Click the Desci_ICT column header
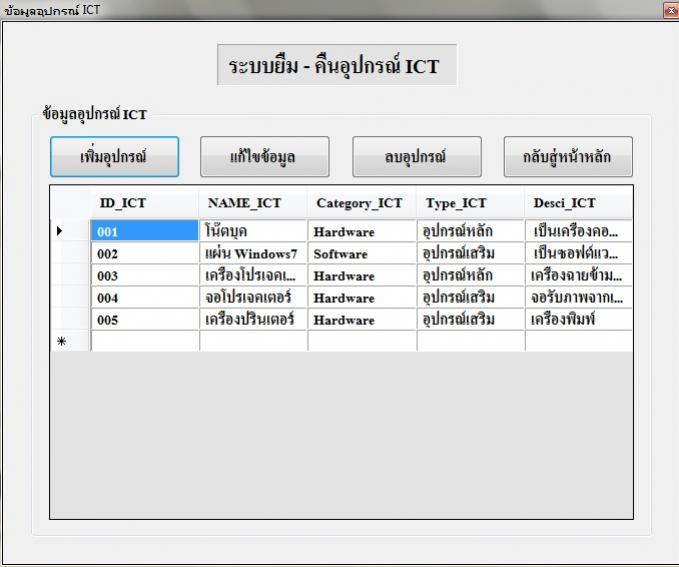This screenshot has height=567, width=679. 579,202
